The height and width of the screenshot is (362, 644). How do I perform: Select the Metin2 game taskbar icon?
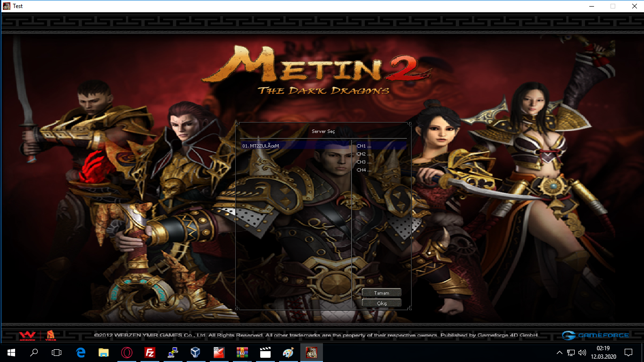pyautogui.click(x=312, y=352)
